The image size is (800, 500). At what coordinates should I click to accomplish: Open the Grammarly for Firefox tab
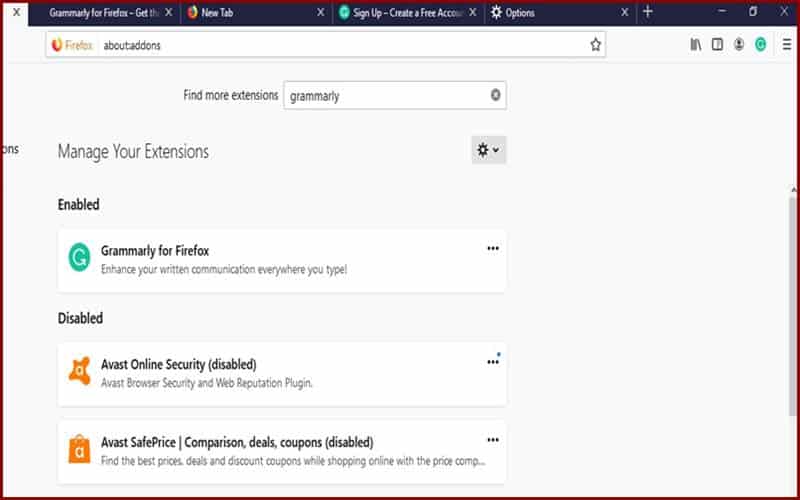tap(104, 13)
